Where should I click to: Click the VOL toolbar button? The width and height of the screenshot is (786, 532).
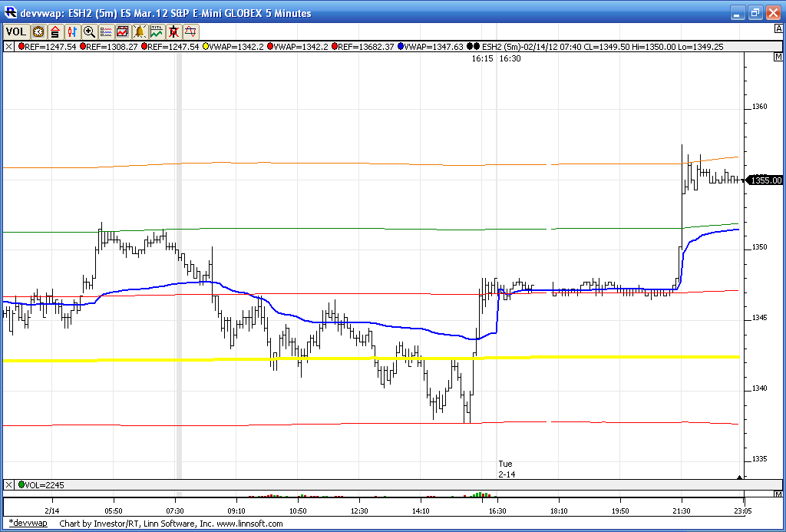pos(16,32)
